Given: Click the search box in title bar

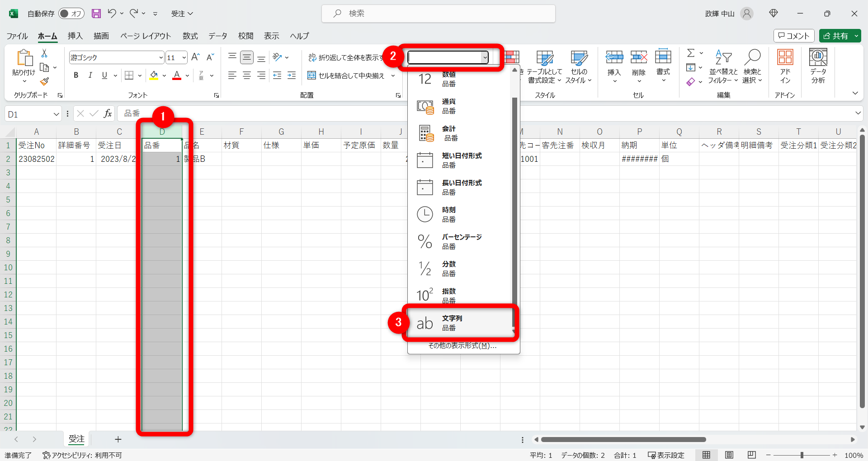Looking at the screenshot, I should [439, 14].
